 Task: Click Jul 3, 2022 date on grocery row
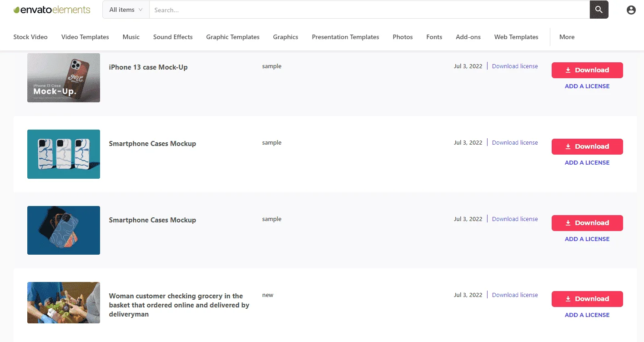click(468, 295)
